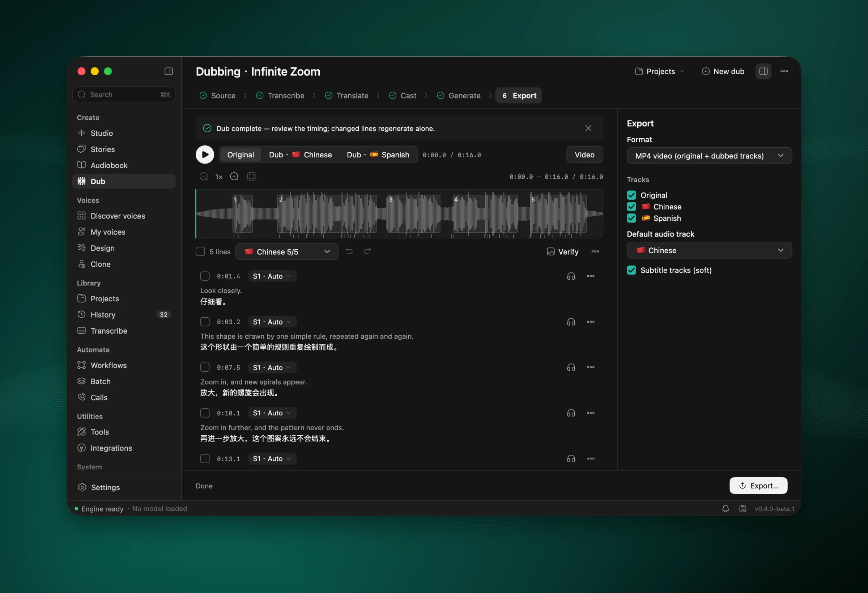Select waveform segment 3
The image size is (868, 593).
tap(413, 214)
